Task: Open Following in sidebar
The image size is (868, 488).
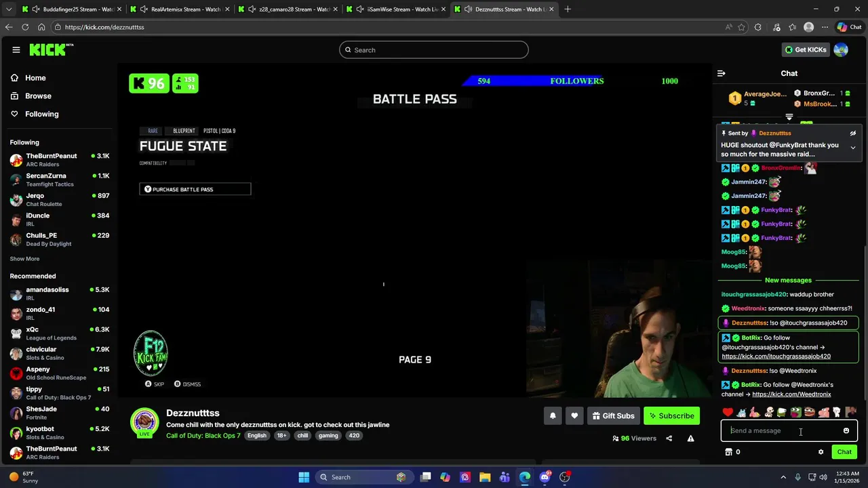Action: pyautogui.click(x=35, y=114)
